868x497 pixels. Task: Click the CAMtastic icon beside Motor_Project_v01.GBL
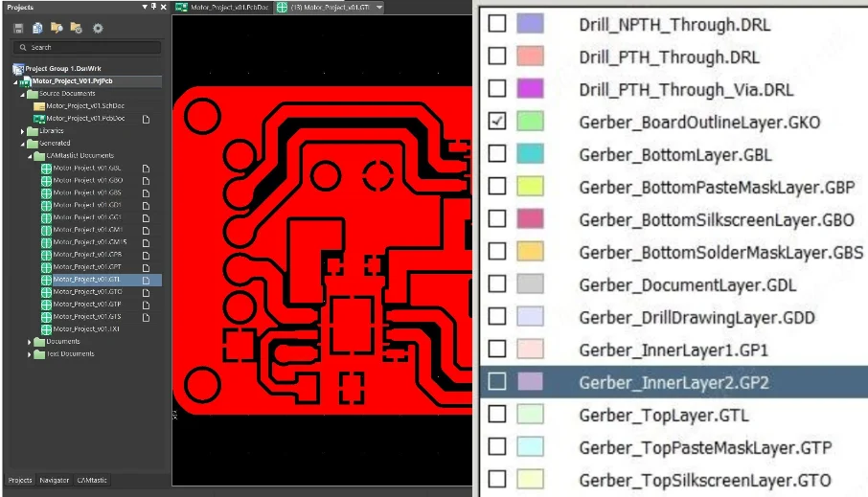pyautogui.click(x=46, y=168)
